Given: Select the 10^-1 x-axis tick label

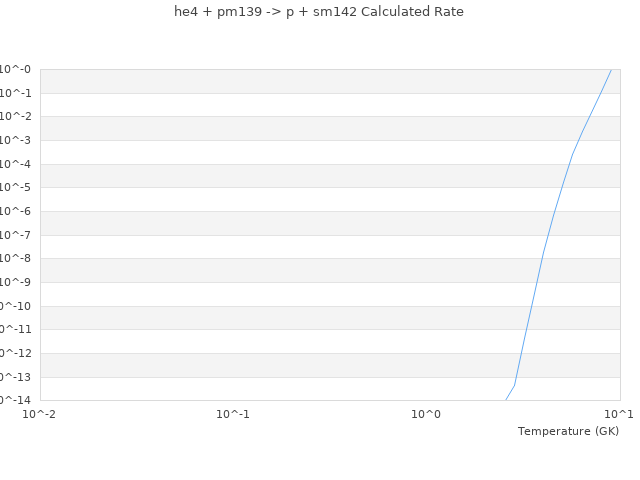Looking at the screenshot, I should click(x=233, y=413).
